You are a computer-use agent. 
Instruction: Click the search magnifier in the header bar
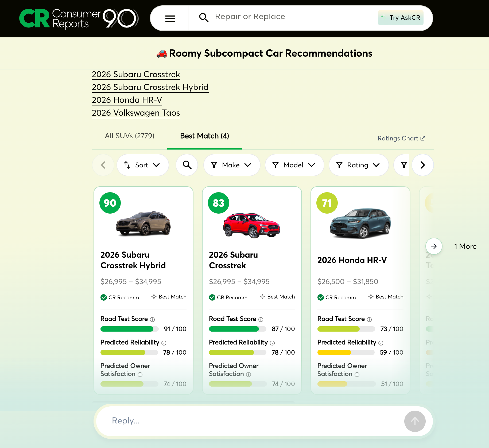204,18
